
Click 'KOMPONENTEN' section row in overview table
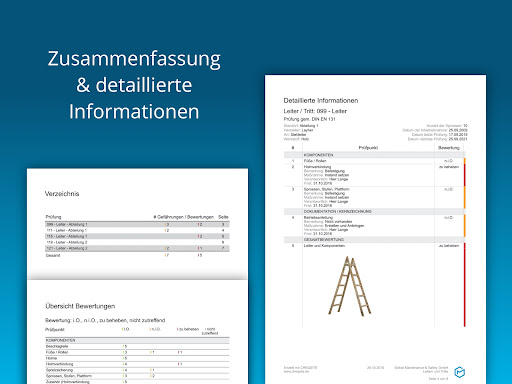point(137,340)
